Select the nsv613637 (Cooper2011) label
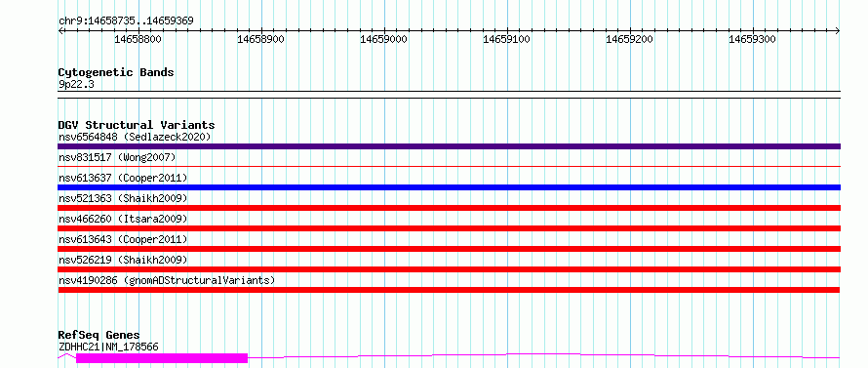This screenshot has height=368, width=868. (x=123, y=178)
